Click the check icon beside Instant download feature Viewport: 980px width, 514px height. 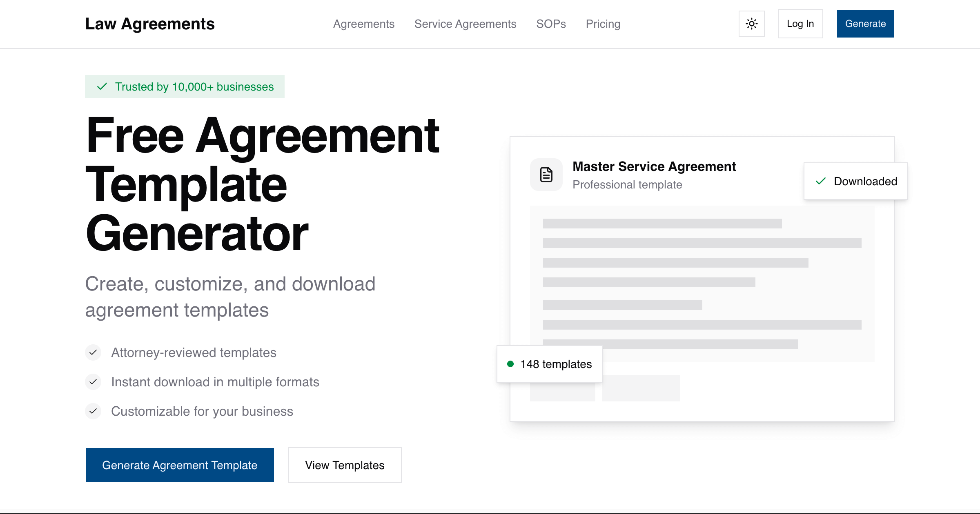click(93, 382)
